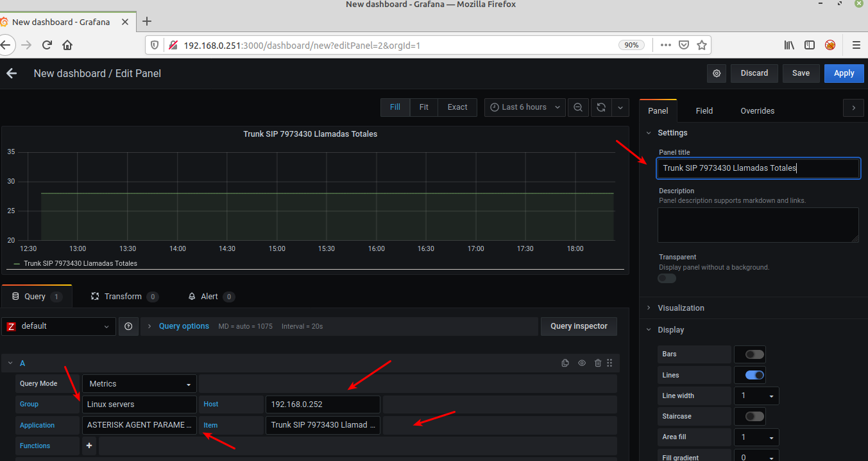Open the Query inspector

tap(578, 326)
